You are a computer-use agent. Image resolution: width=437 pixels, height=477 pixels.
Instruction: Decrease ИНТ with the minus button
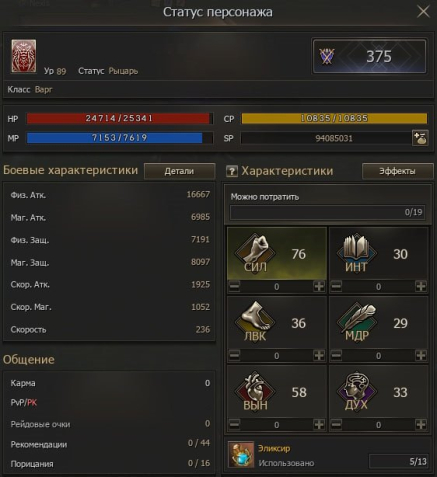click(x=336, y=286)
